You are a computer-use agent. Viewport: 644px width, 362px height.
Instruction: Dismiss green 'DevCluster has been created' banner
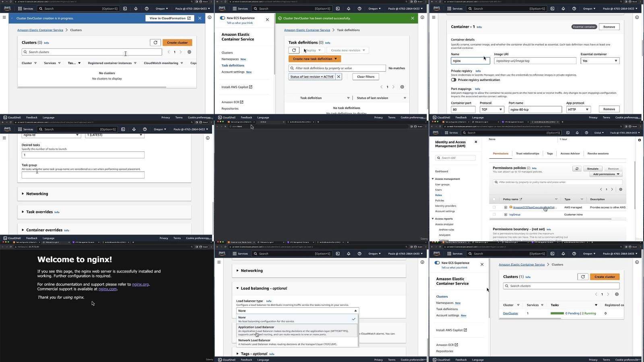click(412, 18)
